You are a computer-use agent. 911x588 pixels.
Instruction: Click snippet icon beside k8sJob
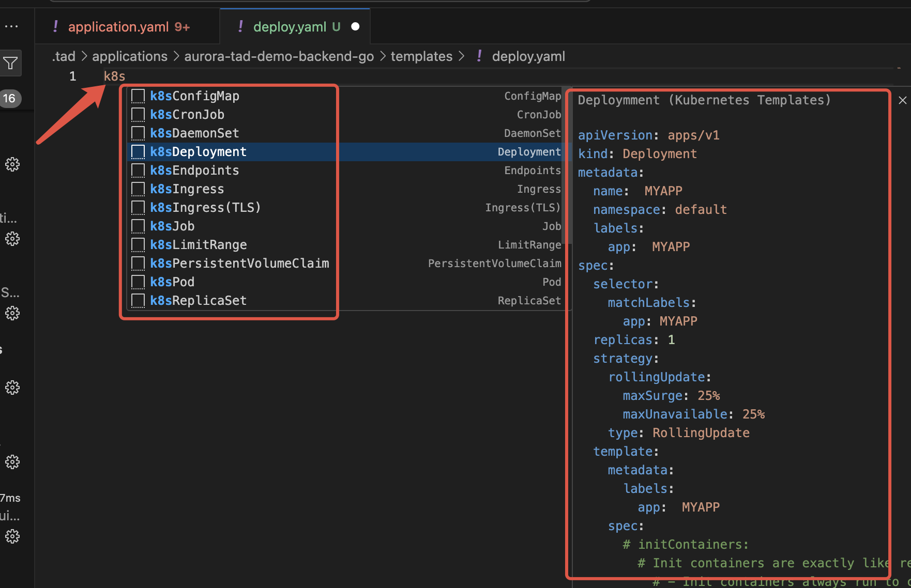coord(138,226)
